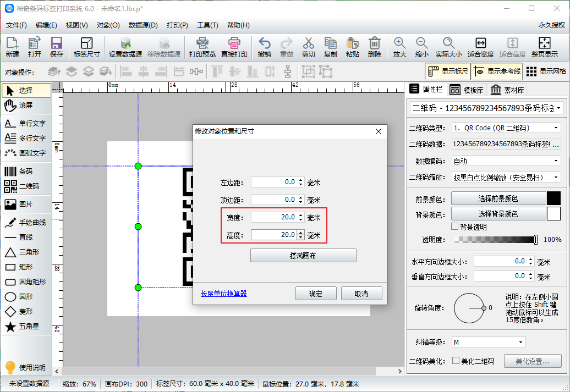The image size is (570, 392).
Task: Toggle 显示网格 grid display
Action: [546, 71]
